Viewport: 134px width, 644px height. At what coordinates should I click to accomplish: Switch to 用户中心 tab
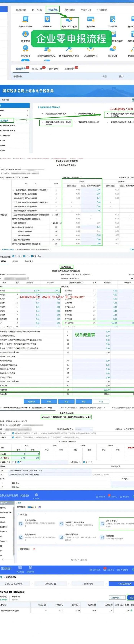point(37,10)
